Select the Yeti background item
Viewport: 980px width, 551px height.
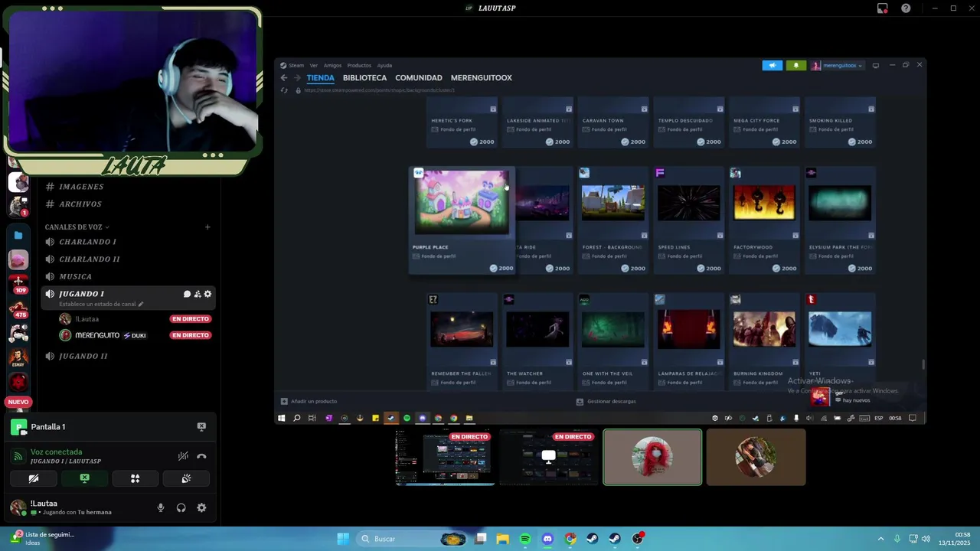pyautogui.click(x=840, y=341)
